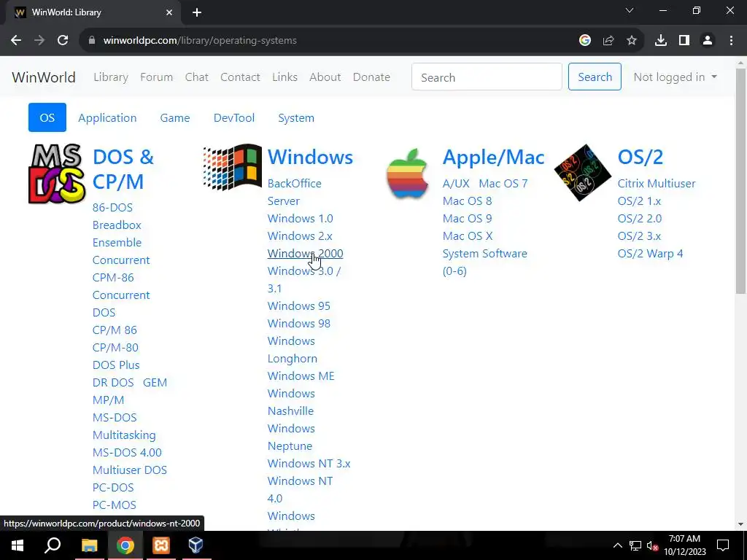This screenshot has height=560, width=747.
Task: Click the address bar URL
Action: [200, 41]
